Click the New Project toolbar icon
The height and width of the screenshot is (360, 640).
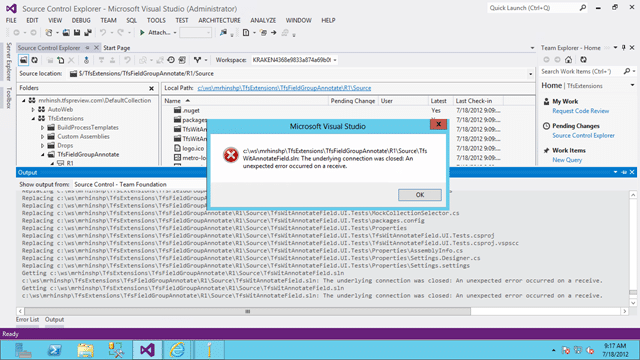click(x=49, y=33)
